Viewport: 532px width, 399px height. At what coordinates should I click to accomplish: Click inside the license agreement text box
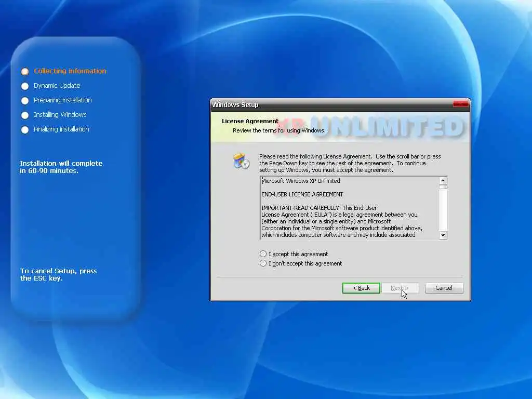(x=350, y=208)
